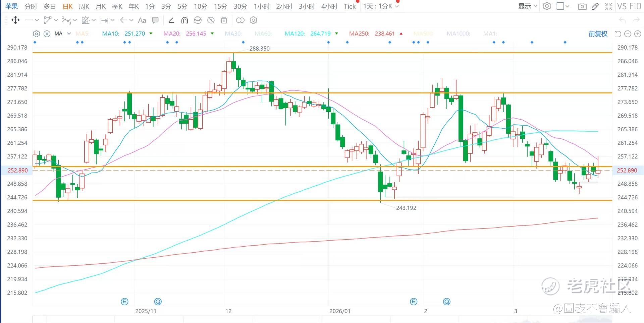This screenshot has height=323, width=644.
Task: Open MA indicator settings gear
Action: [x=36, y=34]
